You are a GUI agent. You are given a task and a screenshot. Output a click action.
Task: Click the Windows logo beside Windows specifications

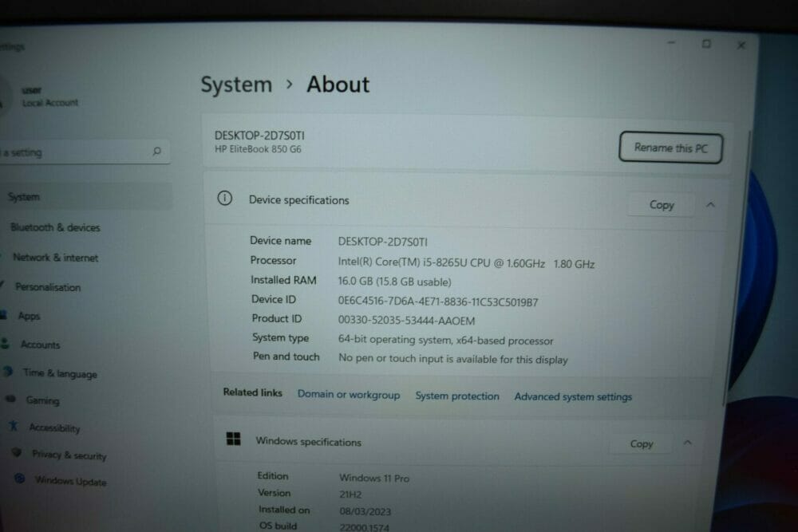(233, 439)
